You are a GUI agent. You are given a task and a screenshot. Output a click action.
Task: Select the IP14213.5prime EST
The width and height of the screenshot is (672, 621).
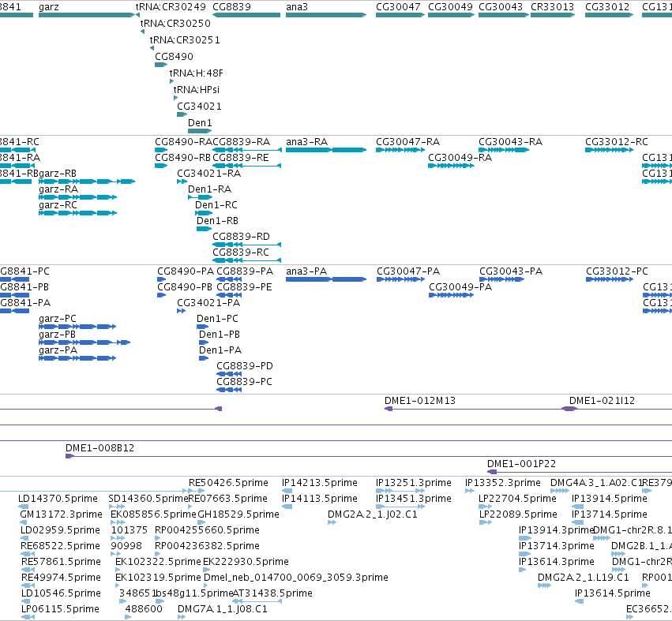pyautogui.click(x=287, y=491)
